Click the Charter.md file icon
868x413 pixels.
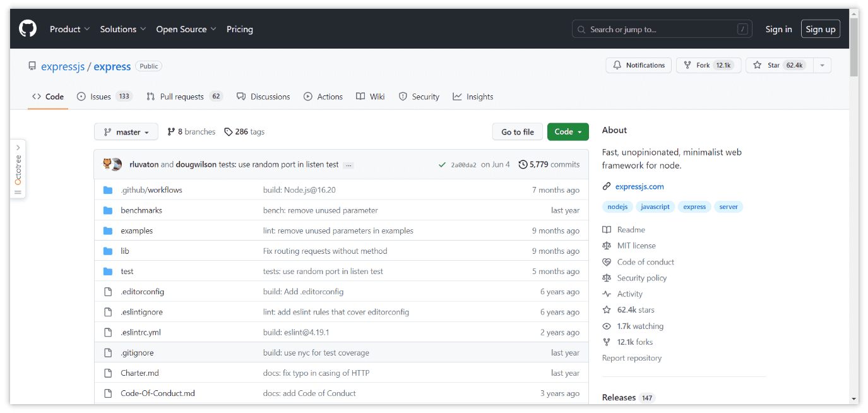(108, 373)
